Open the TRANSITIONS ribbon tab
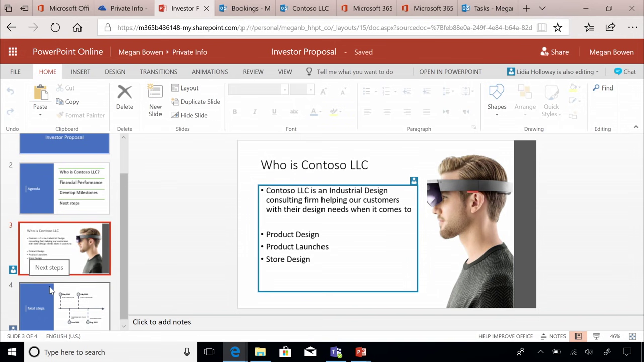 coord(158,72)
